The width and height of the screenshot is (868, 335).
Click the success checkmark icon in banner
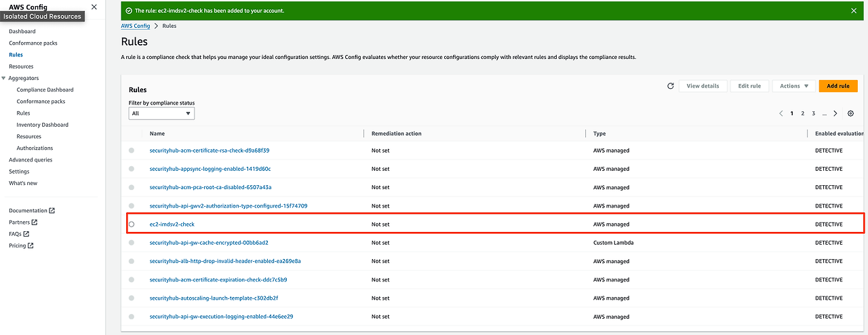pos(130,11)
